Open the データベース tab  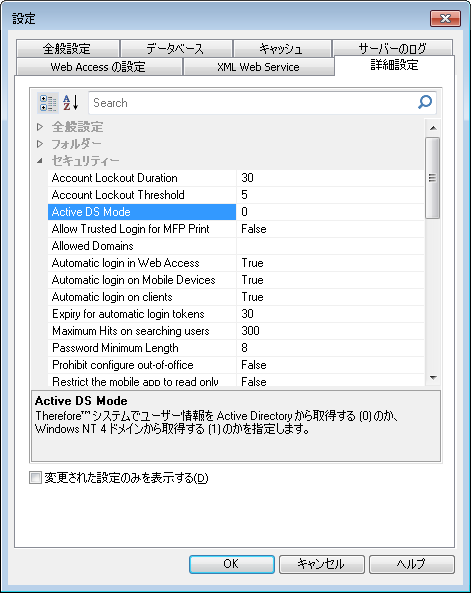click(176, 48)
